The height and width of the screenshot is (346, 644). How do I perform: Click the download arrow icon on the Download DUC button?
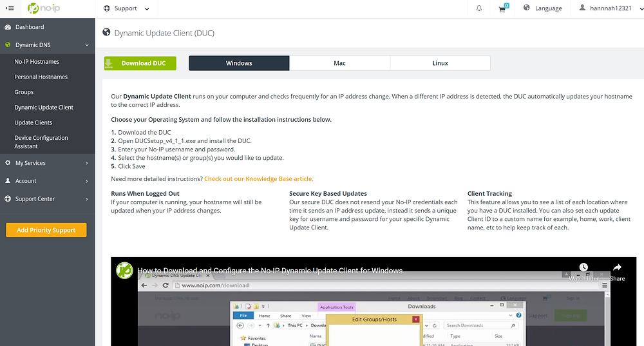tap(109, 63)
